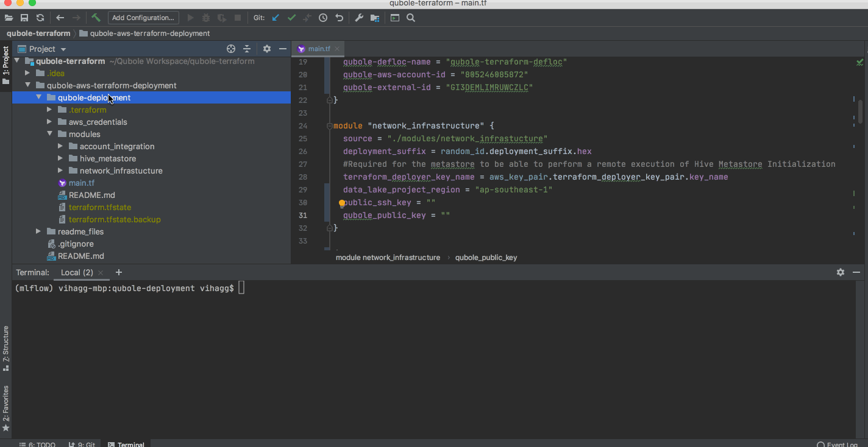This screenshot has width=868, height=447.
Task: Collapse the qubole-deployment folder arrow
Action: pos(38,97)
